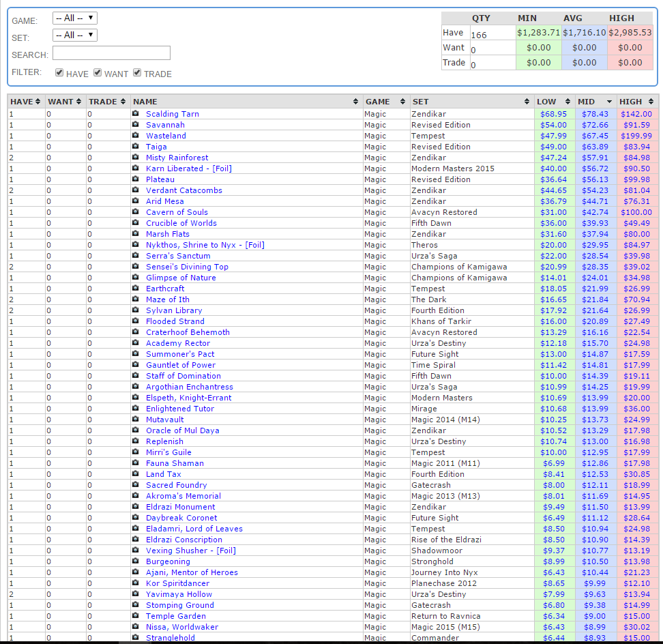Screen dimensions: 663x644
Task: Click the camera icon beside Sensei's Divining Top
Action: tap(135, 266)
